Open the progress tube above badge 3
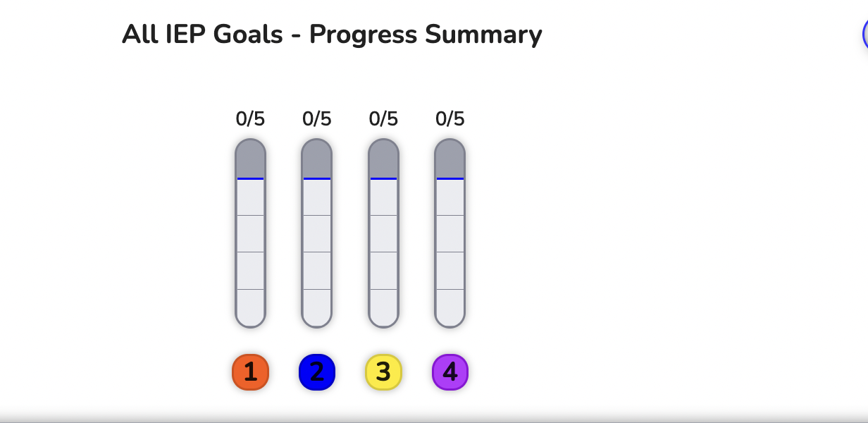Image resolution: width=868 pixels, height=423 pixels. tap(383, 233)
